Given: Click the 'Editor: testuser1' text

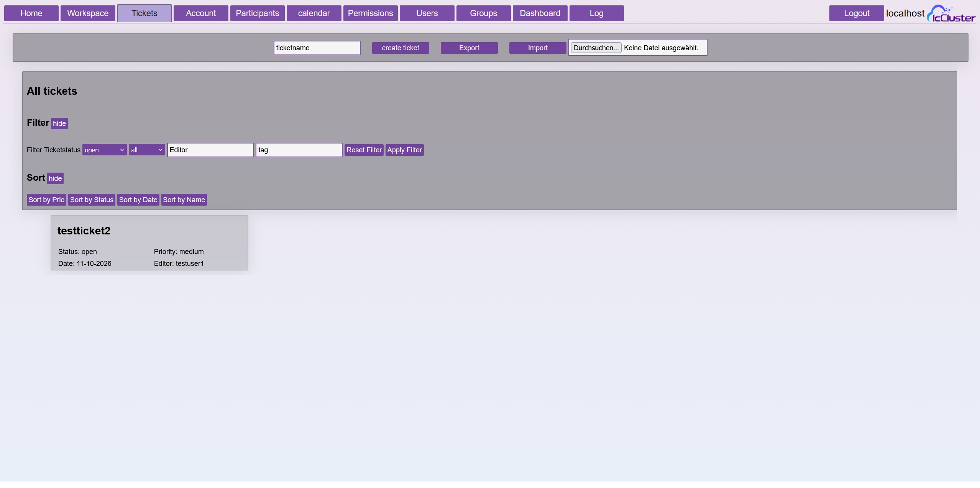Looking at the screenshot, I should 179,264.
